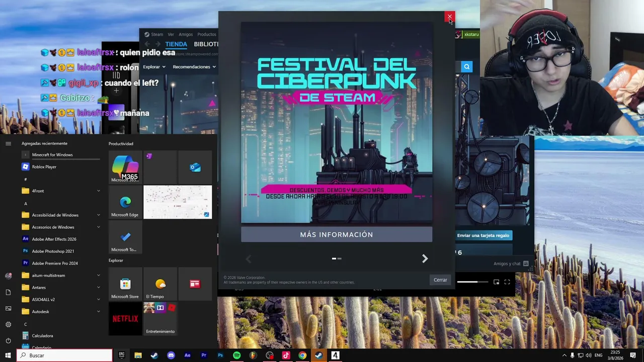Image resolution: width=644 pixels, height=362 pixels.
Task: Open Settings gear in Start menu sidebar
Action: (x=8, y=324)
